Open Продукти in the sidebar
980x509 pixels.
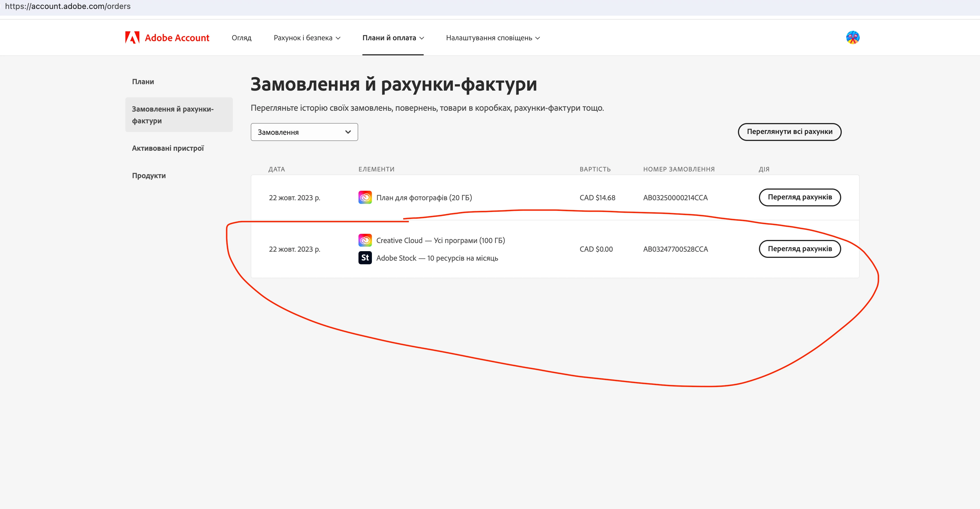(x=149, y=176)
